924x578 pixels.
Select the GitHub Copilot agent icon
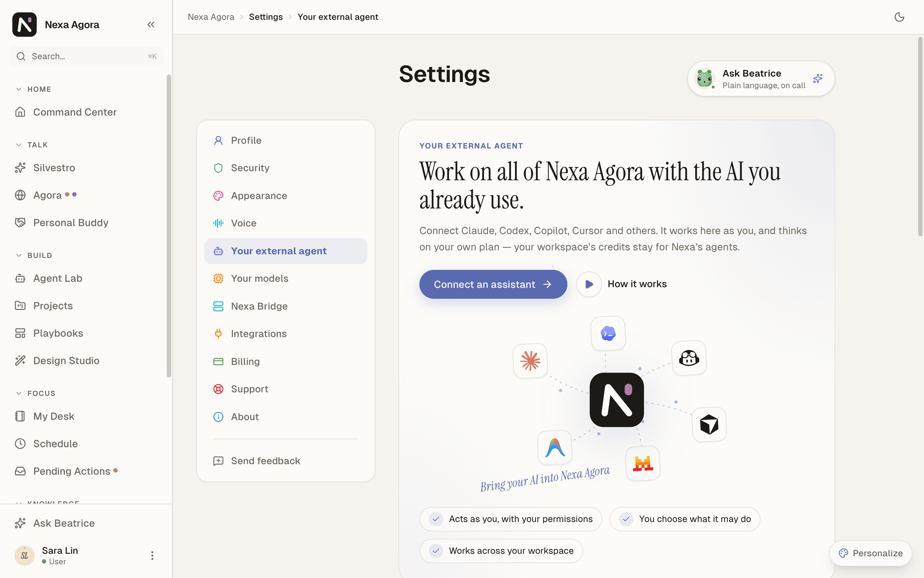(689, 358)
